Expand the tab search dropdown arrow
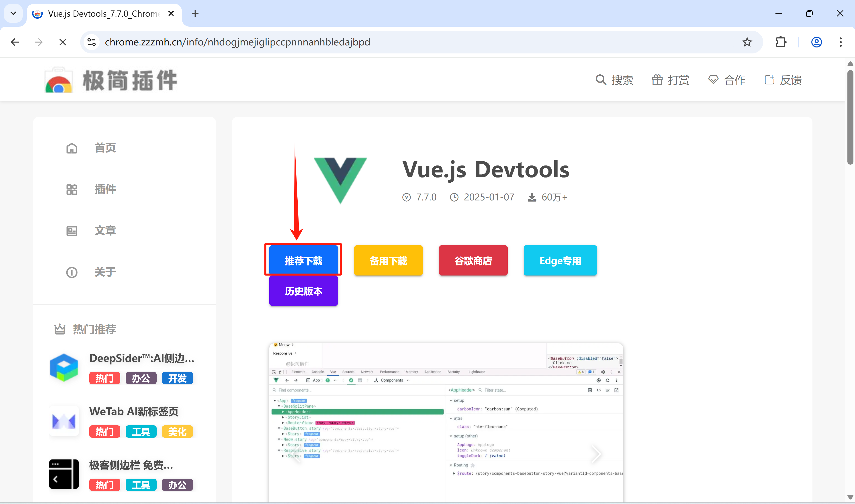This screenshot has height=504, width=855. [13, 14]
